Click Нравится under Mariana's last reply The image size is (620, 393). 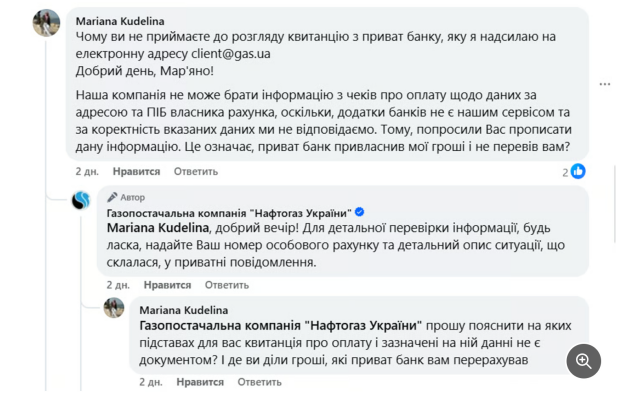(x=200, y=382)
